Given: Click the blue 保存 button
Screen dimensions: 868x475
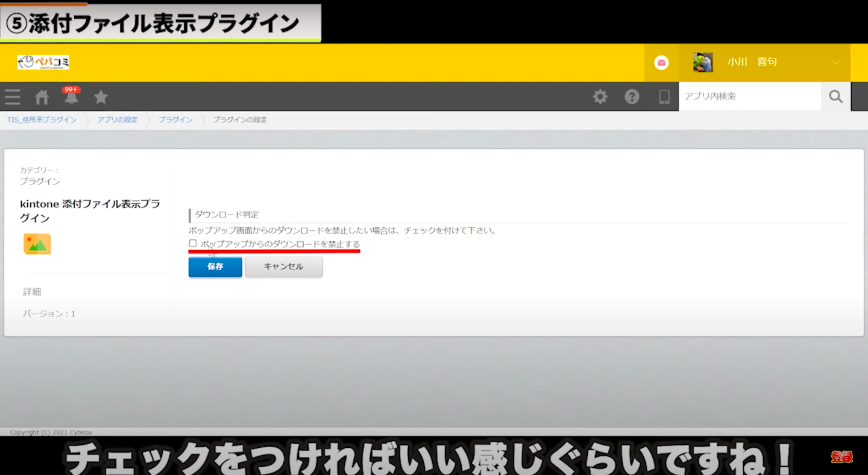Looking at the screenshot, I should point(215,267).
